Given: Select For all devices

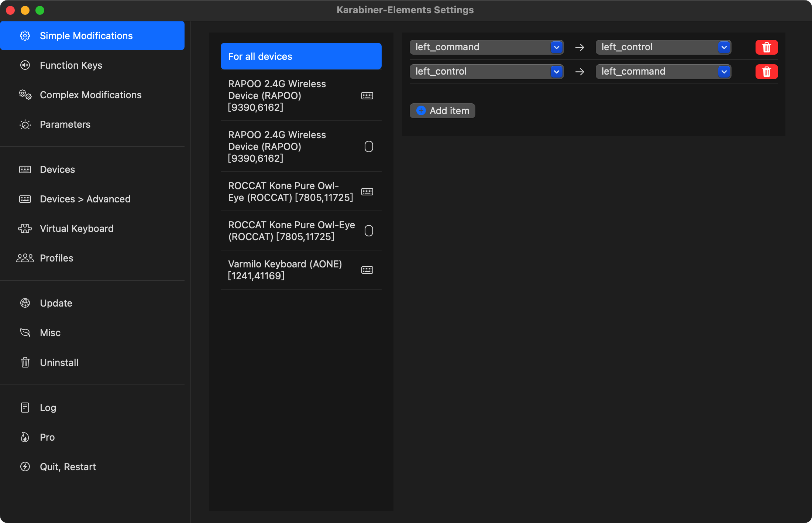Looking at the screenshot, I should click(301, 56).
